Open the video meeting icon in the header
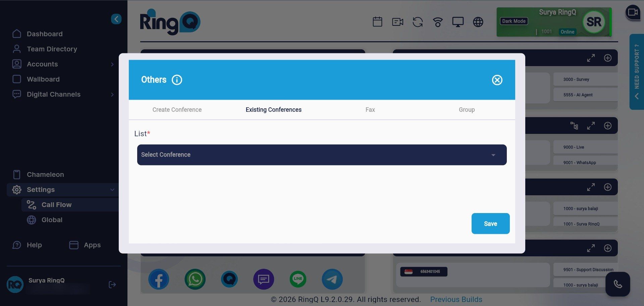Viewport: 644px width, 306px height. [397, 22]
